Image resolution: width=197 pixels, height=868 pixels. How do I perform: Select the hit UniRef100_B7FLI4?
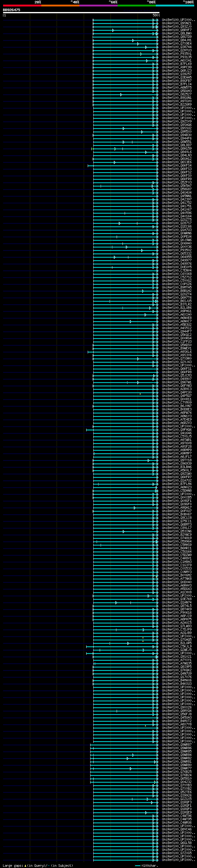point(177,84)
